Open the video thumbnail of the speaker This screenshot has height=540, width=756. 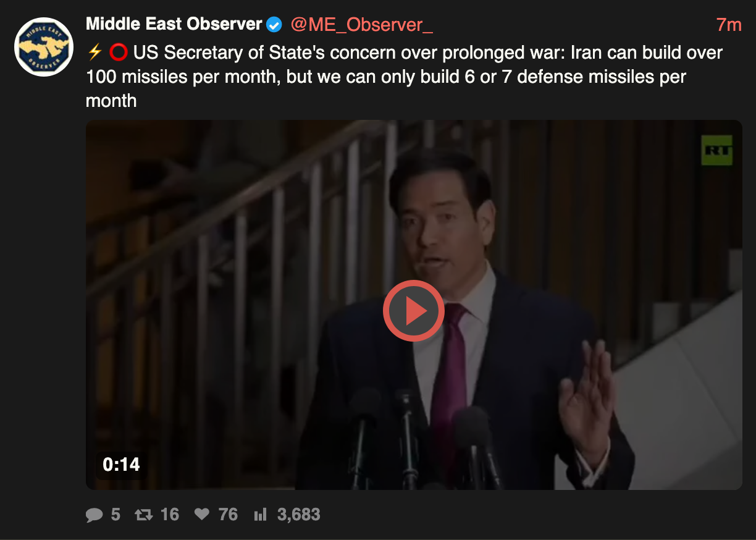pos(414,305)
